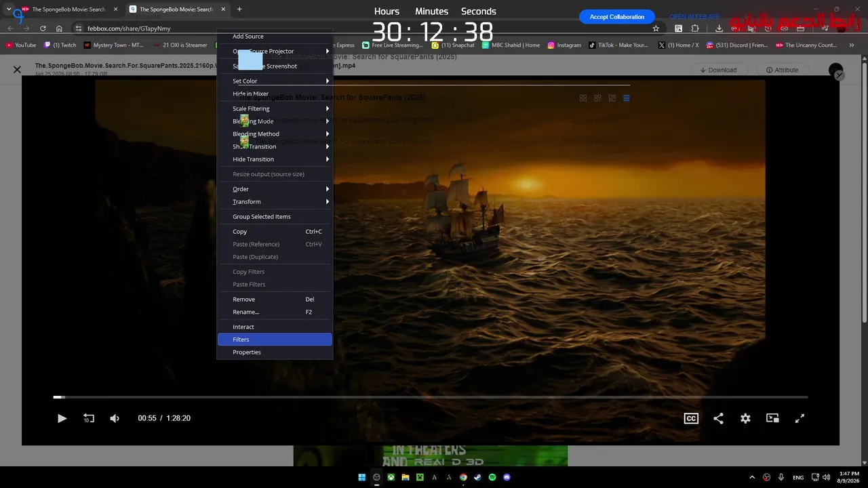Go to browser home page icon
The image size is (868, 488).
pos(59,28)
